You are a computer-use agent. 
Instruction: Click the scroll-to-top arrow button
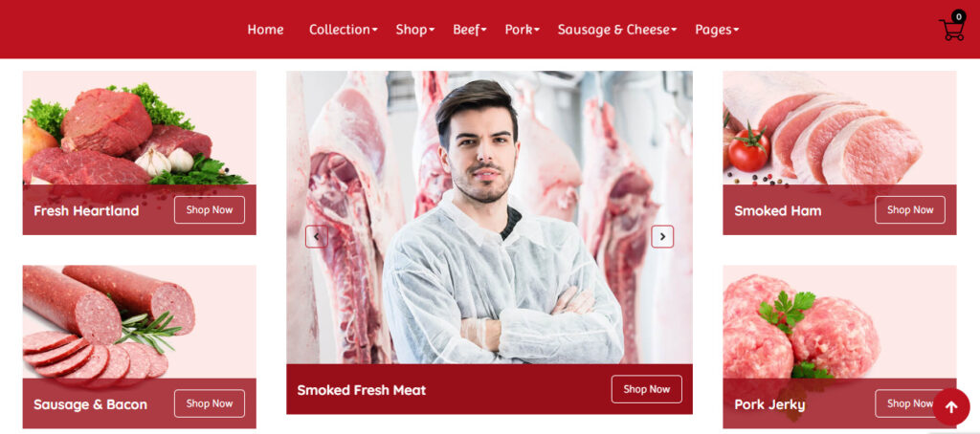tap(950, 407)
